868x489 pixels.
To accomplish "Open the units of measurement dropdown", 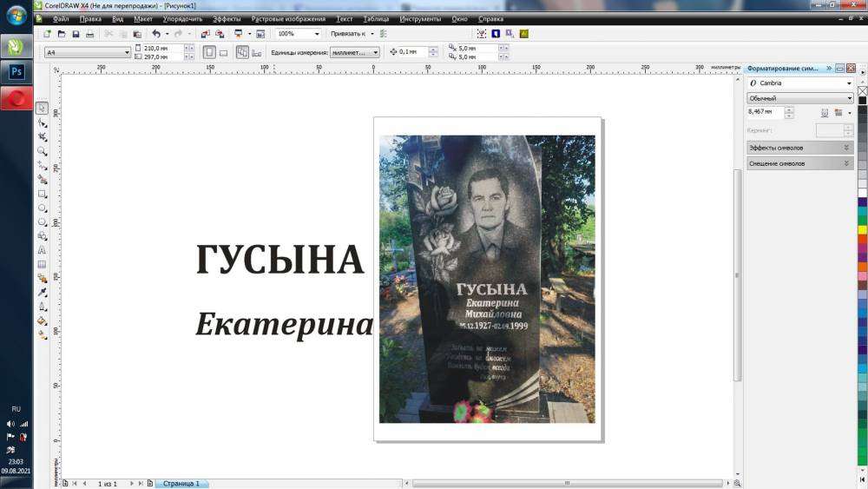I will (x=375, y=53).
